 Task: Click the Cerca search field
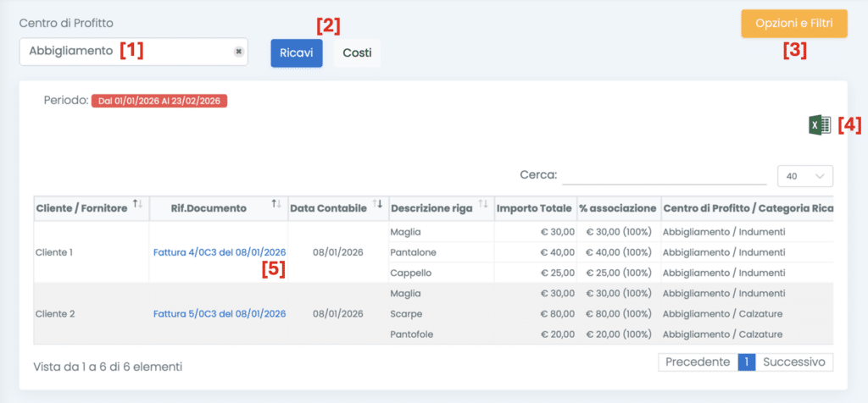(664, 175)
